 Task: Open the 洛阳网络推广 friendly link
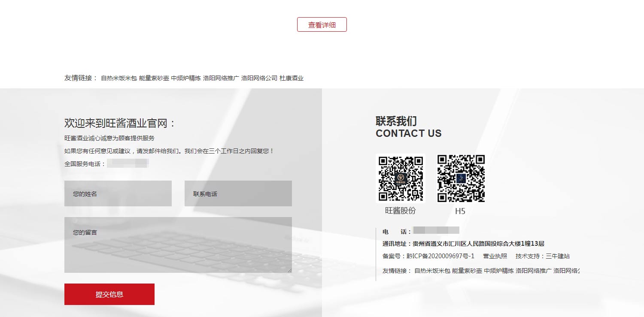219,78
